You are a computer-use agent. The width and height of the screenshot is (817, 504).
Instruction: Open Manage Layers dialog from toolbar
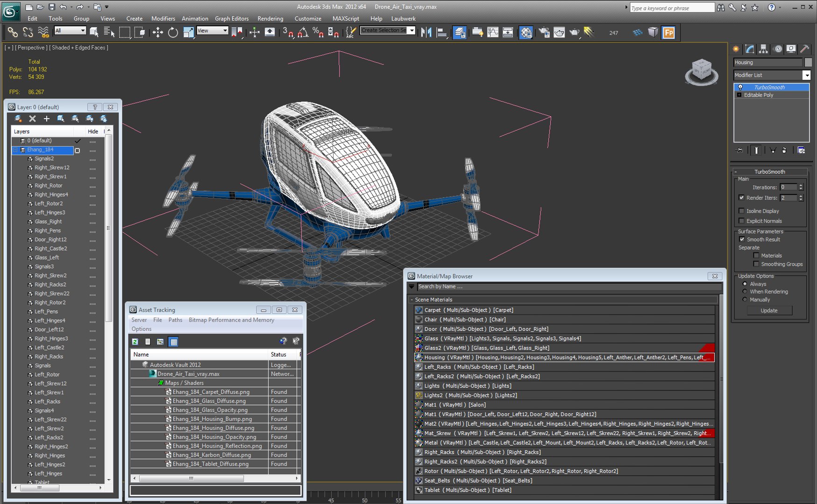coord(460,32)
